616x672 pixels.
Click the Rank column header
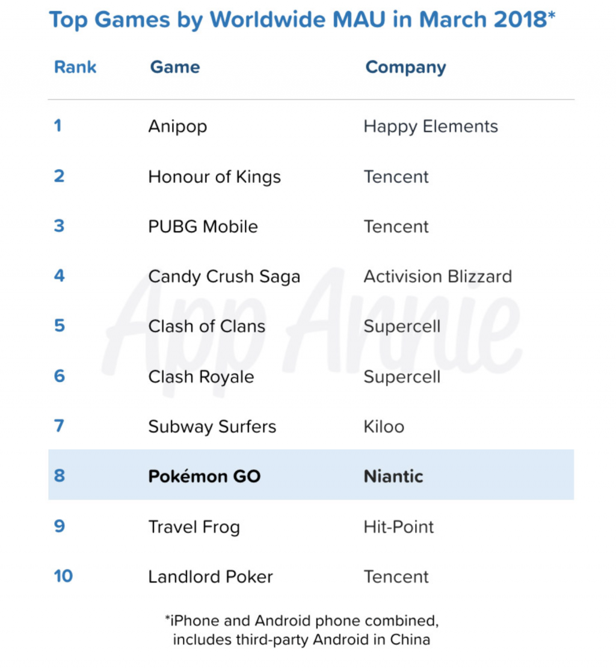tap(75, 67)
